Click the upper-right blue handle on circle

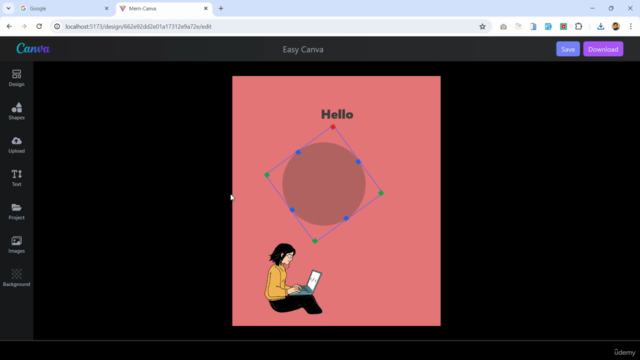358,162
